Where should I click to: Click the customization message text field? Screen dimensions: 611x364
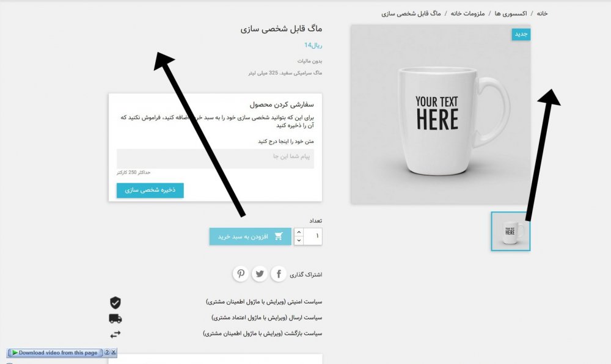215,158
